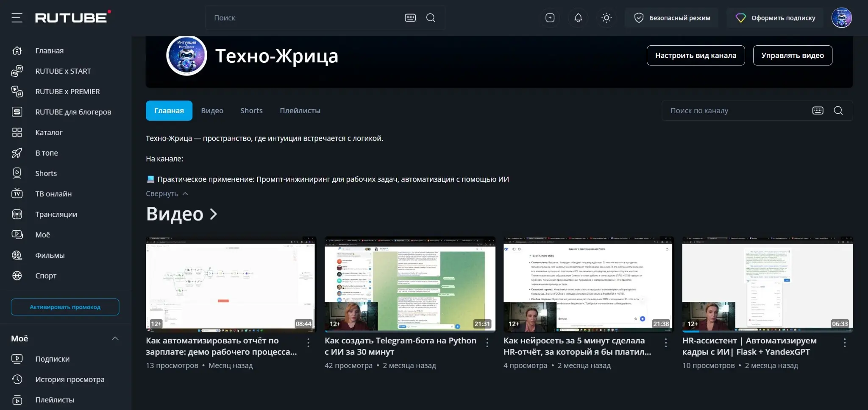Click the search magnifier icon
868x410 pixels.
click(431, 18)
